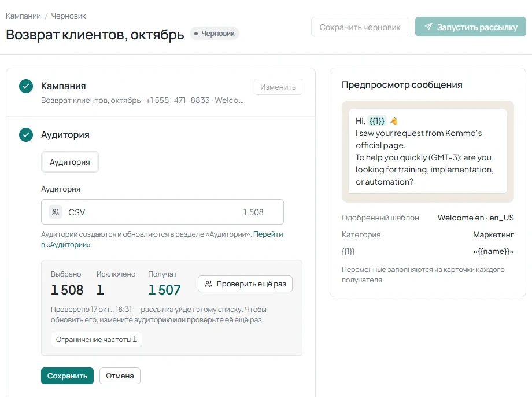Click the {{1}} variable in message preview
Screen dimensions: 532x397
point(377,121)
